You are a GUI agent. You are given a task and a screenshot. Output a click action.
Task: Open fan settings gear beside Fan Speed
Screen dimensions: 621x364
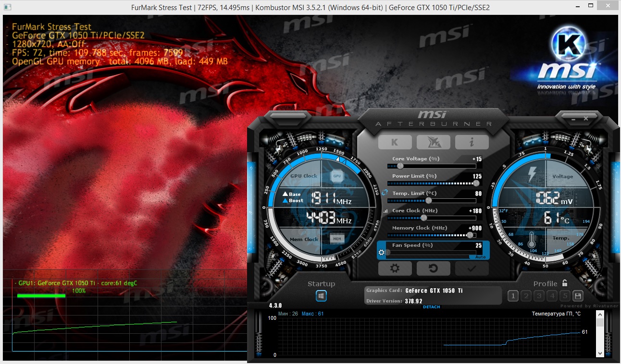[382, 252]
